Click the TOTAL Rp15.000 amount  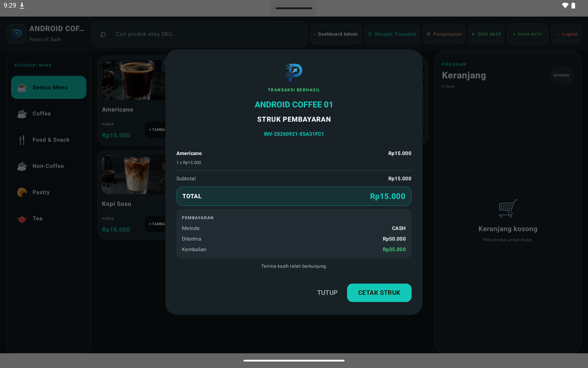387,196
